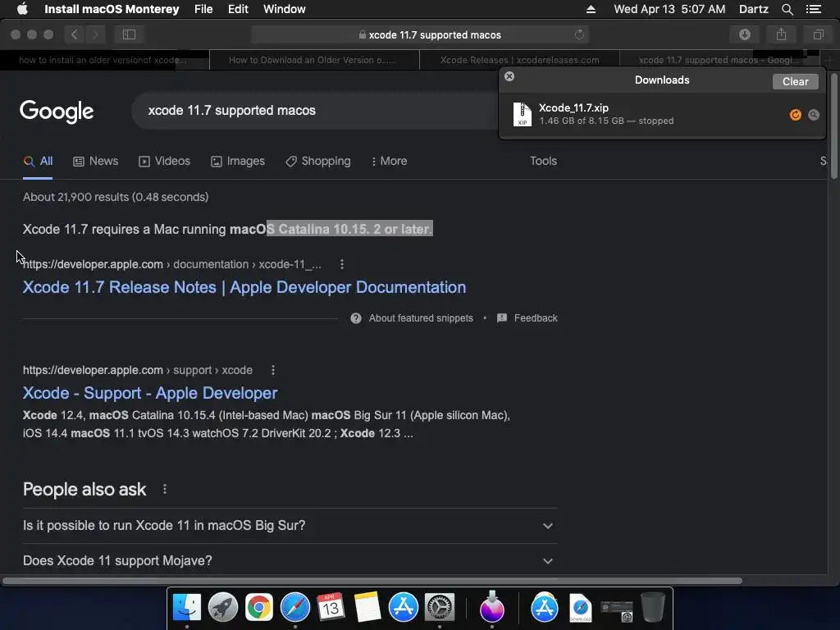840x630 pixels.
Task: Open Calendar from the Dock
Action: click(331, 608)
